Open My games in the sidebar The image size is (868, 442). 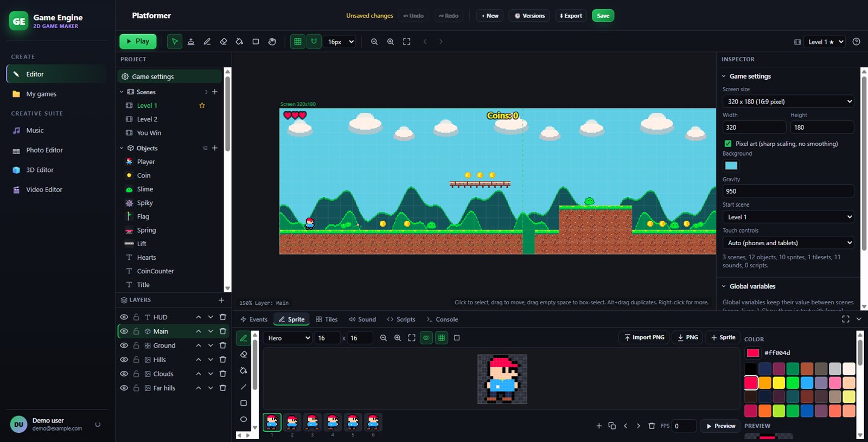point(56,94)
